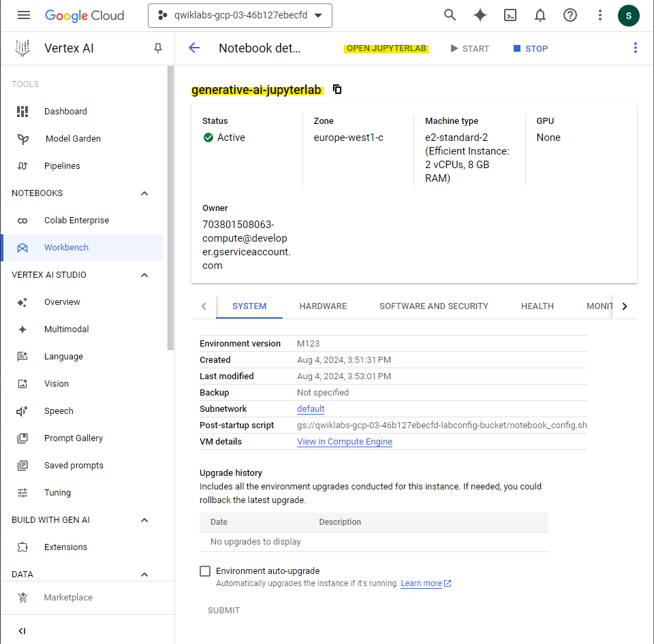Select Workbench in sidebar
This screenshot has width=654, height=644.
pos(83,248)
